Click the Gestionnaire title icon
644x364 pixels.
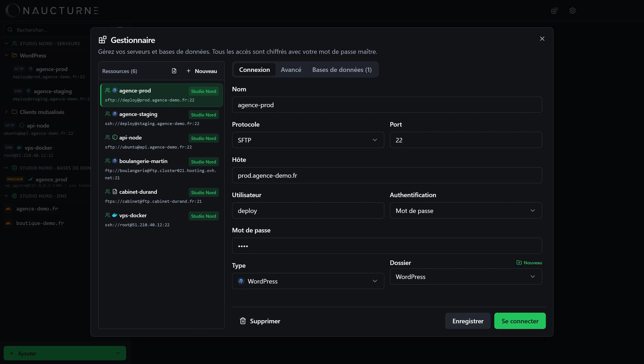(x=102, y=40)
